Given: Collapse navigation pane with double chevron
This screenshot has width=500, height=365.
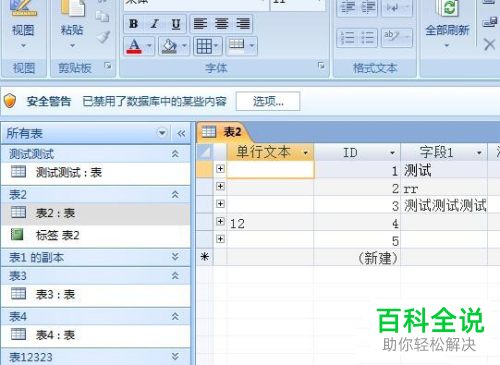Looking at the screenshot, I should (181, 134).
